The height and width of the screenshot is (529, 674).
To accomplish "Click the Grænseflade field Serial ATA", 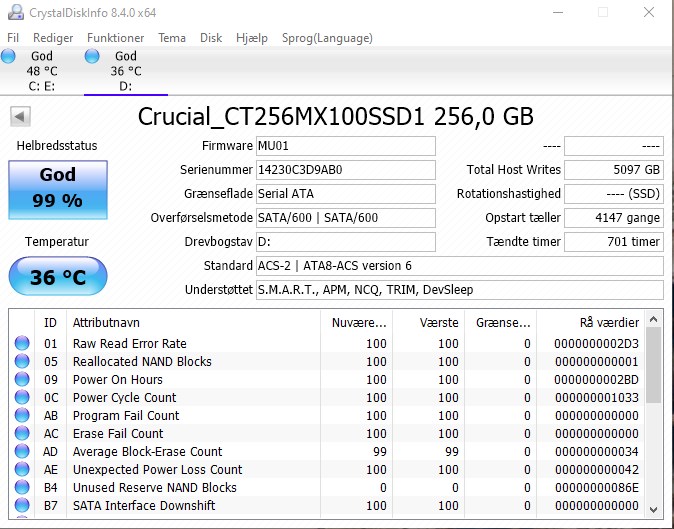I will click(x=346, y=194).
